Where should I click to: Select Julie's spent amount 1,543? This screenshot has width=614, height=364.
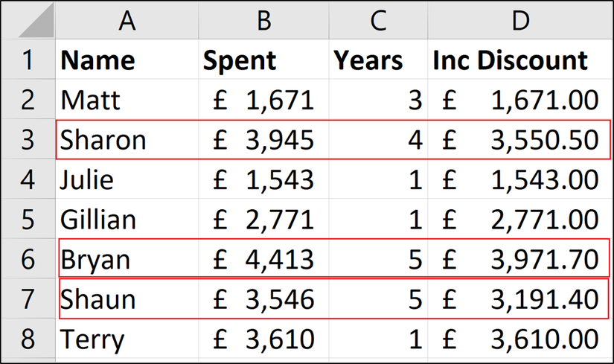point(263,179)
